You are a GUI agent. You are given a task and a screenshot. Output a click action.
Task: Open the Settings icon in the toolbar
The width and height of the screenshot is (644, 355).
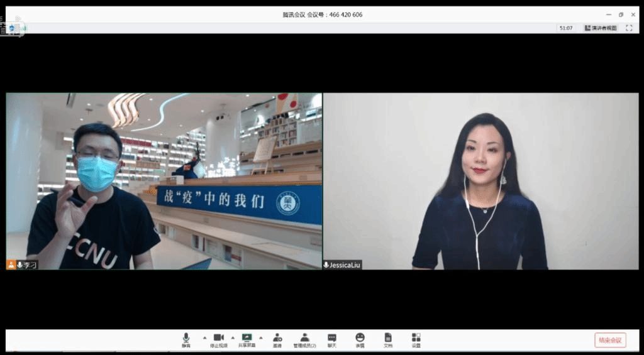point(416,339)
